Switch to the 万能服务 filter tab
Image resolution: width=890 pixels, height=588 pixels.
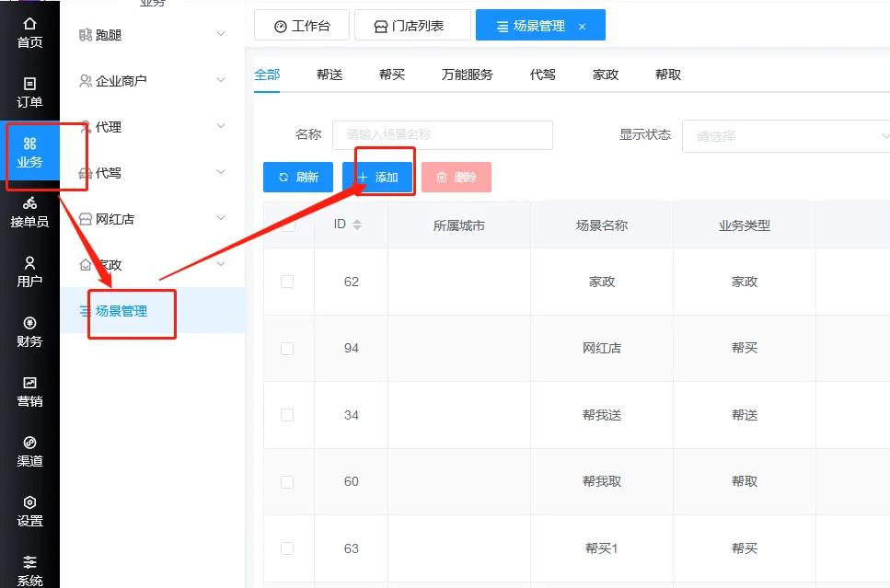[x=467, y=75]
